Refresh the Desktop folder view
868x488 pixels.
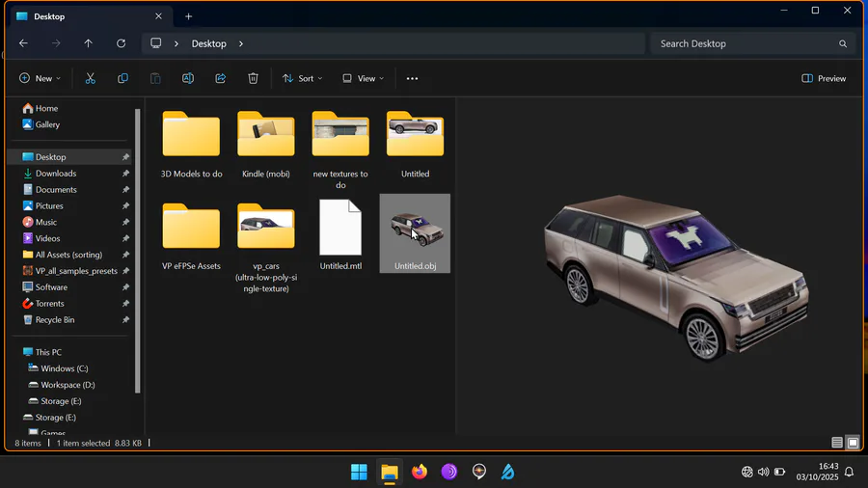tap(121, 43)
